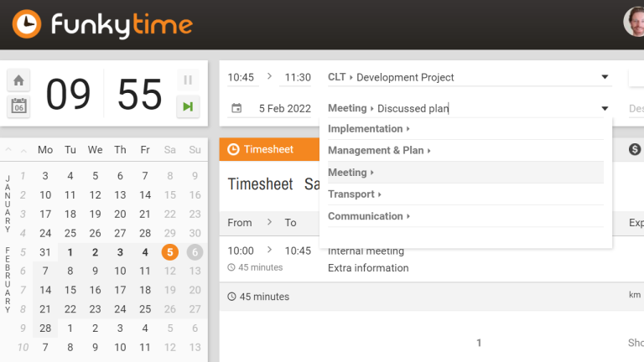Click the home icon button
The width and height of the screenshot is (644, 362).
point(18,80)
